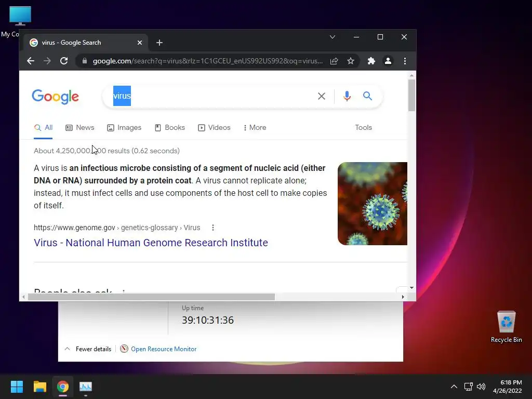Open the Extensions puzzle icon
This screenshot has height=399, width=532.
coord(371,61)
